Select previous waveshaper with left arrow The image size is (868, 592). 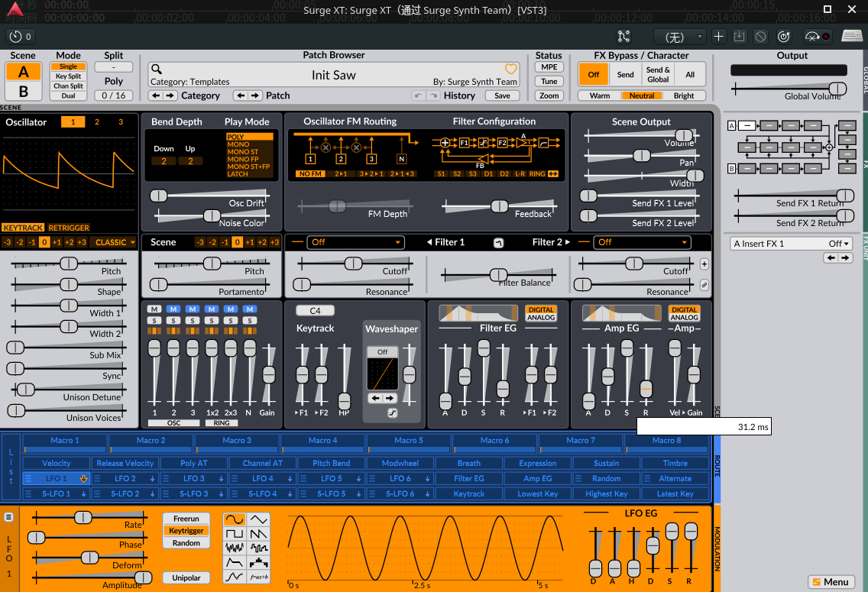(375, 398)
